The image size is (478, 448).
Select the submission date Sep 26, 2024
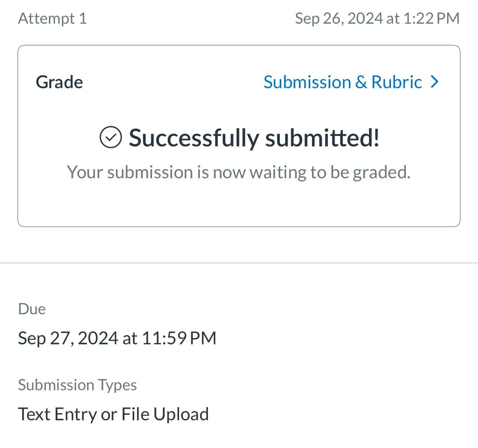[x=377, y=19]
